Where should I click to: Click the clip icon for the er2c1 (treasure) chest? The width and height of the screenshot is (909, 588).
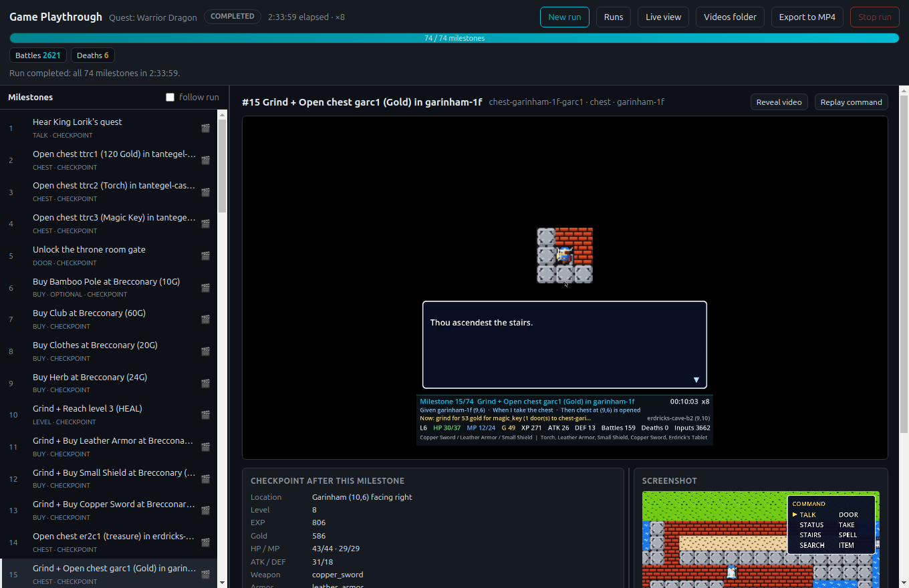click(206, 543)
